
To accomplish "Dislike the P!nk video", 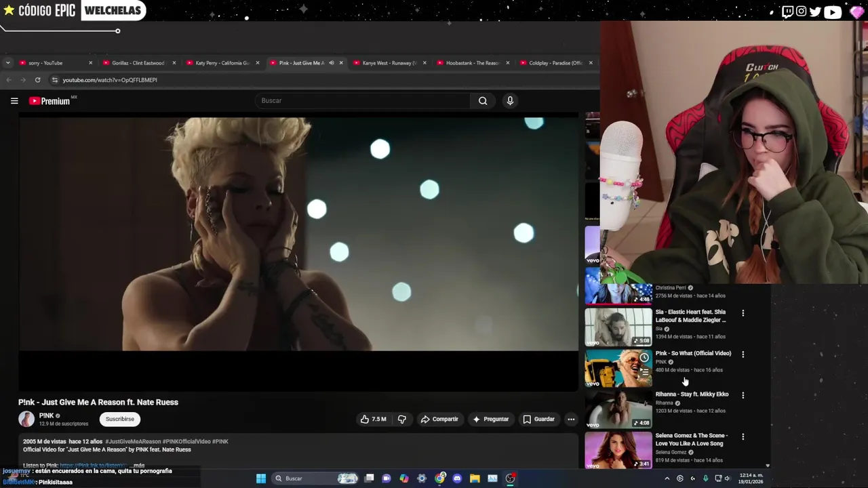I will point(402,420).
